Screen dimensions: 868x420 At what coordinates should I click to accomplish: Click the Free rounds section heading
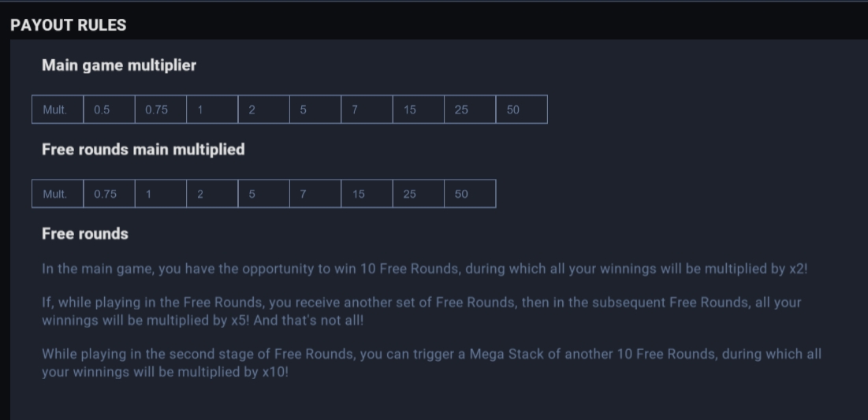(85, 233)
